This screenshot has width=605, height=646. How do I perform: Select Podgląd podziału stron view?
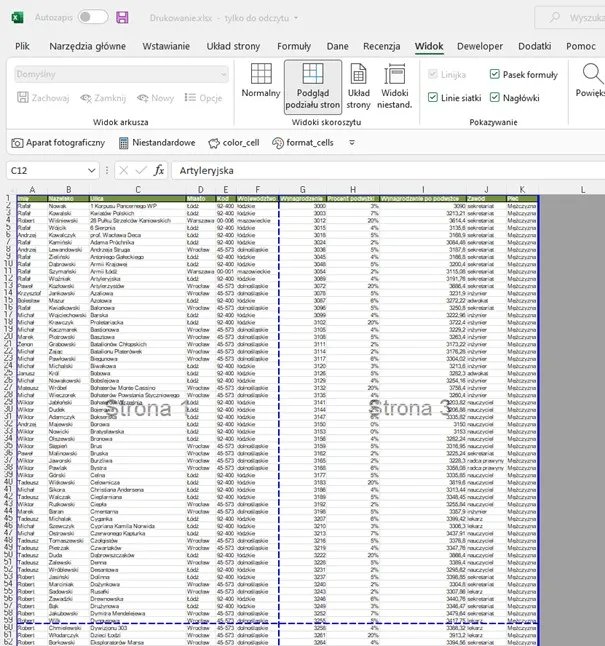(x=312, y=83)
